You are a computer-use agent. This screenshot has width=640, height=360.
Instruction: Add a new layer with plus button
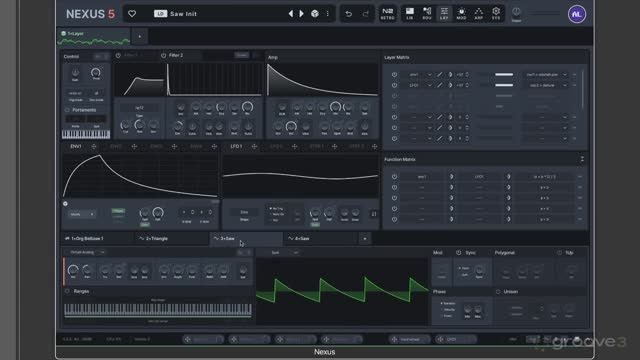tap(140, 36)
